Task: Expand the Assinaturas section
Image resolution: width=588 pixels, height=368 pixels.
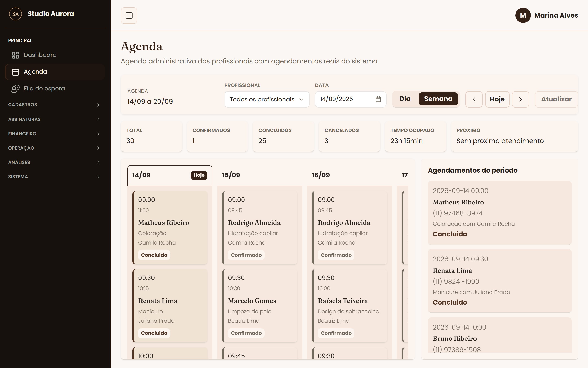Action: 55,119
